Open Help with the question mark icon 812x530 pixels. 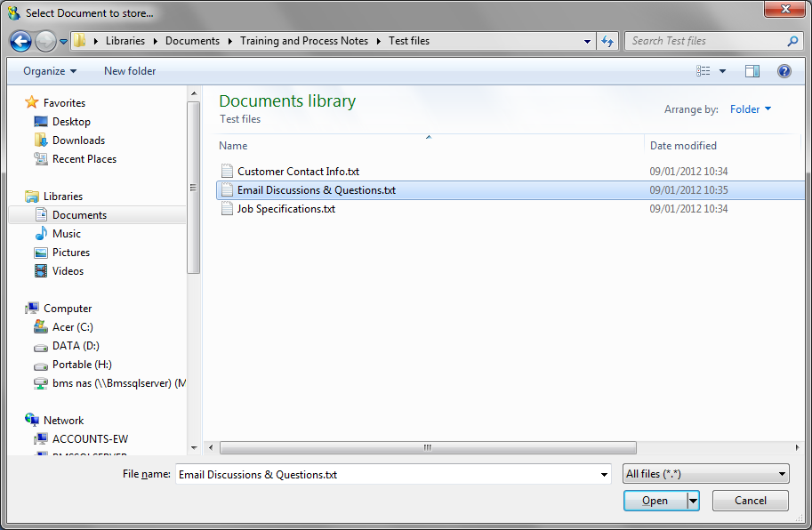click(784, 71)
